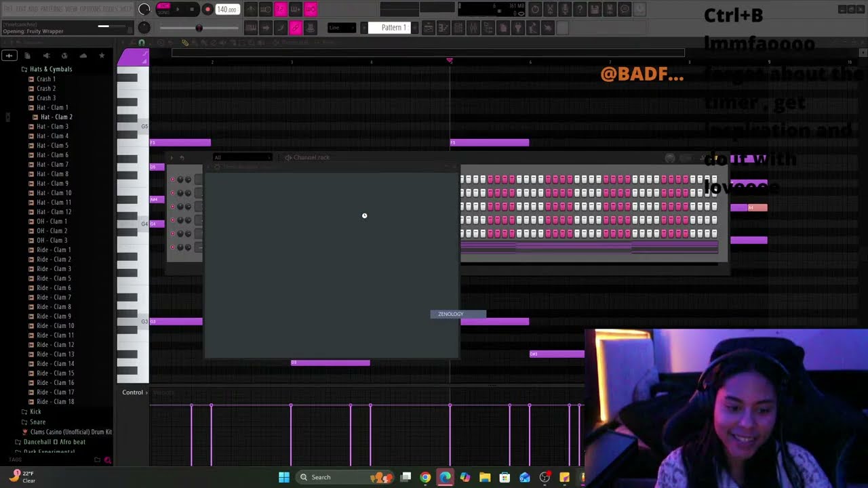Save the project with the floppy disk icon
The height and width of the screenshot is (488, 868).
(595, 9)
